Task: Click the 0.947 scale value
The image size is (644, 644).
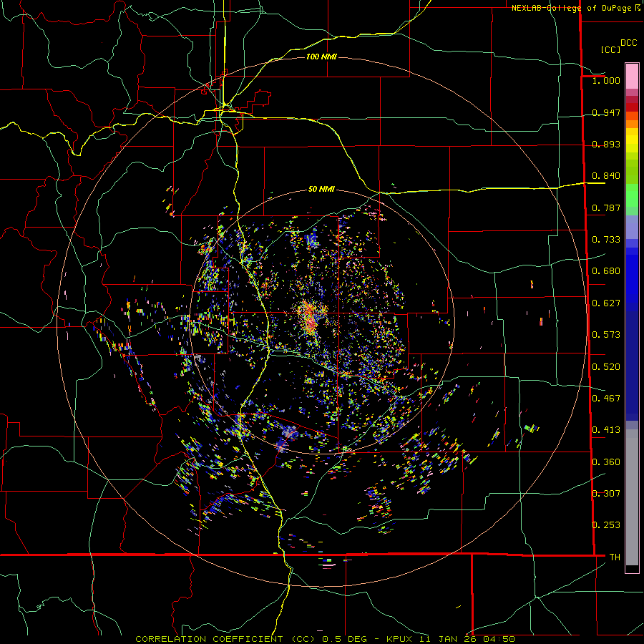Action: pos(606,112)
